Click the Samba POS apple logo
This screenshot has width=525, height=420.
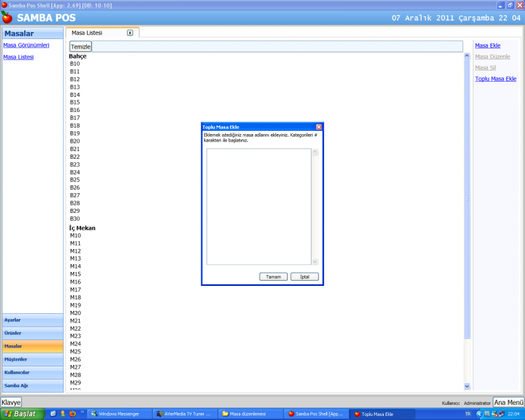tap(6, 17)
